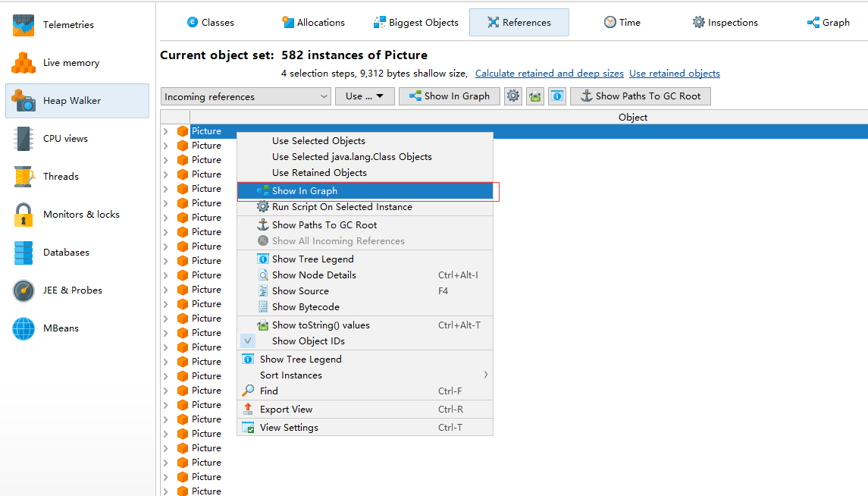Image resolution: width=868 pixels, height=496 pixels.
Task: Click Show Paths To GC Root button
Action: point(641,96)
